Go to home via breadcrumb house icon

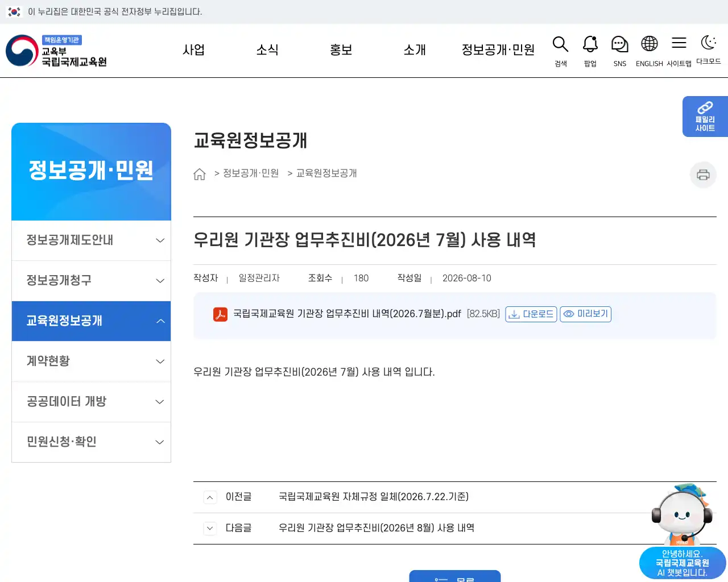pyautogui.click(x=200, y=174)
